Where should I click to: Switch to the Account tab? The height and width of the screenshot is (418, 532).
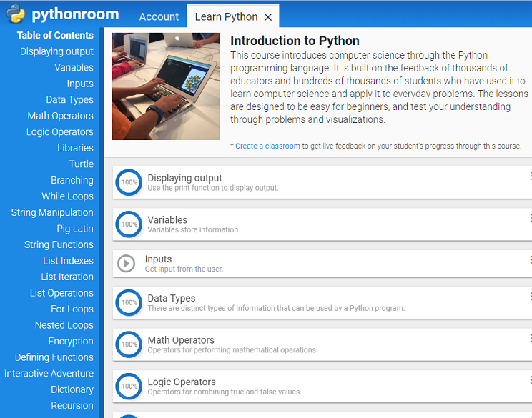click(x=159, y=16)
